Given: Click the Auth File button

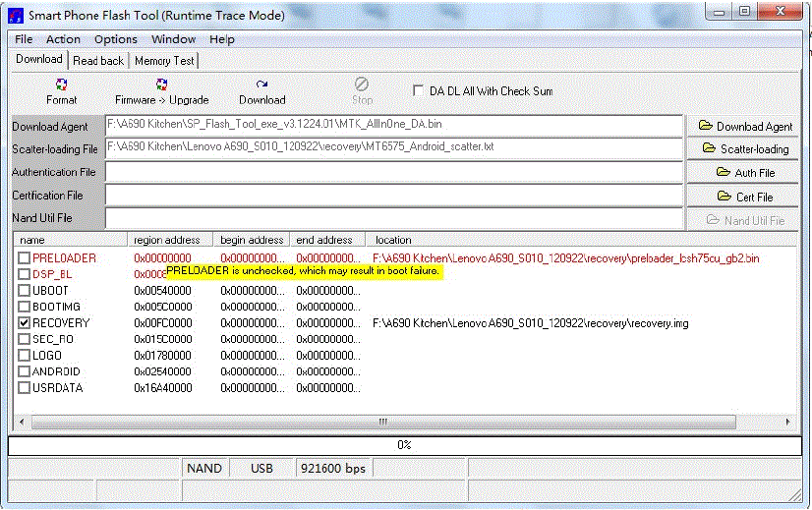Looking at the screenshot, I should pos(742,172).
